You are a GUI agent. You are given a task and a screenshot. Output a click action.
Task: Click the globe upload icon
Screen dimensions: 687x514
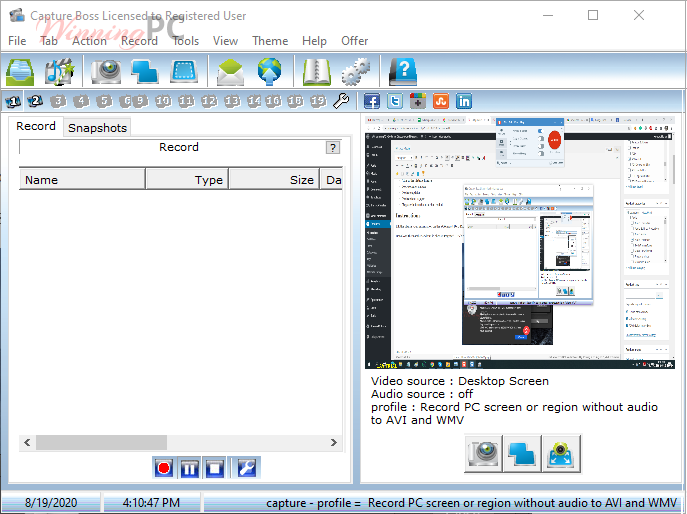(269, 71)
